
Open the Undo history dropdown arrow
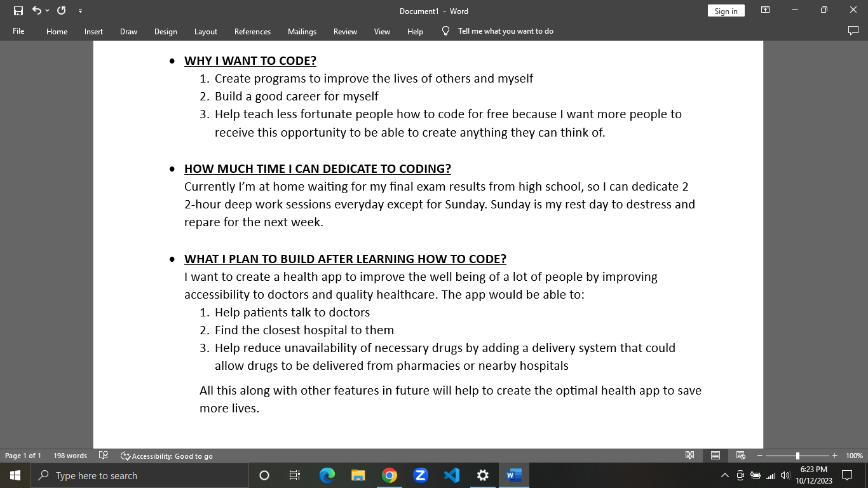click(x=47, y=11)
